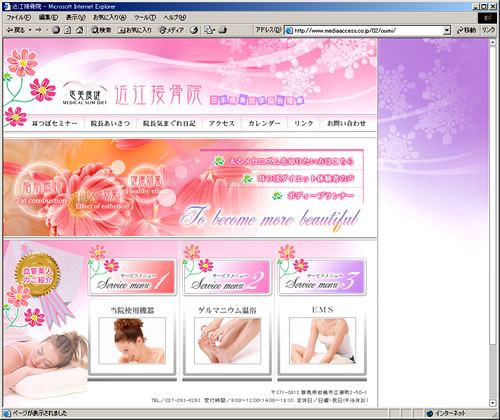The width and height of the screenshot is (500, 420).
Task: Open the 検索 search toolbar button
Action: (x=101, y=30)
